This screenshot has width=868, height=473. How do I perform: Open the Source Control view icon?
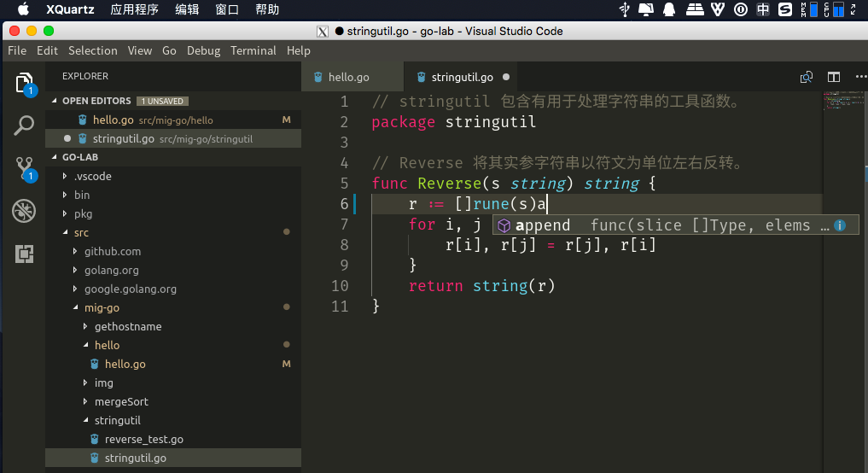[24, 168]
